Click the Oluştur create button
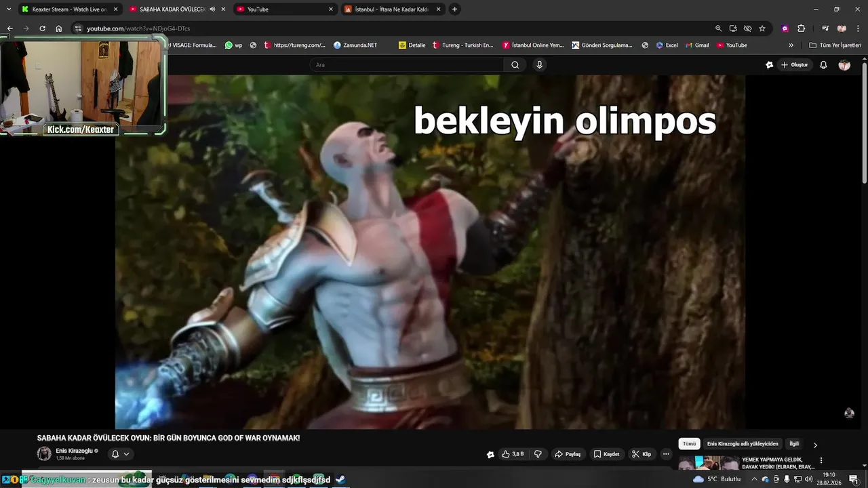The height and width of the screenshot is (488, 868). click(795, 65)
